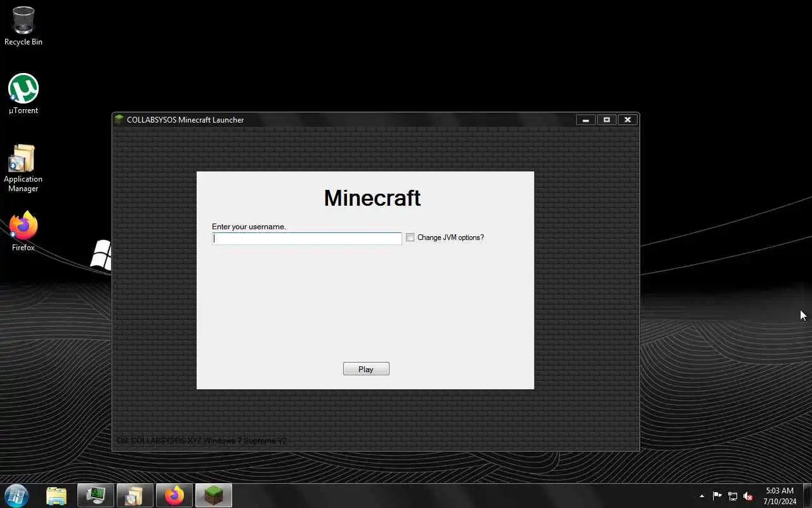Viewport: 812px width, 508px height.
Task: Click the Show desktop strip on the taskbar
Action: [x=808, y=496]
